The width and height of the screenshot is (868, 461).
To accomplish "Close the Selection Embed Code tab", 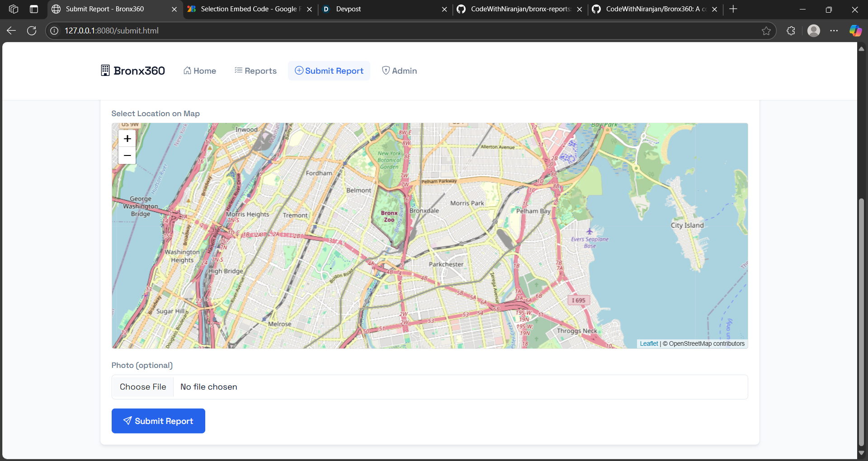I will (309, 9).
